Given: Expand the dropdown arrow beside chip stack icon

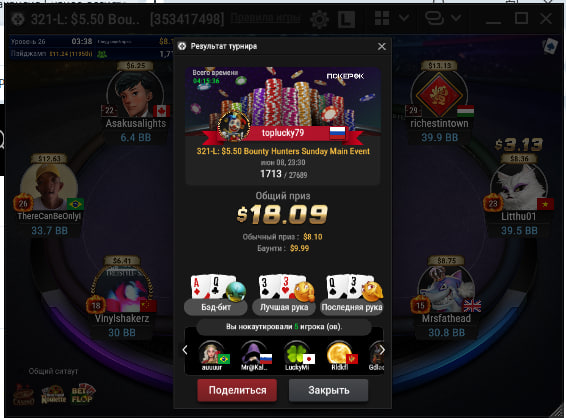Looking at the screenshot, I should [456, 17].
